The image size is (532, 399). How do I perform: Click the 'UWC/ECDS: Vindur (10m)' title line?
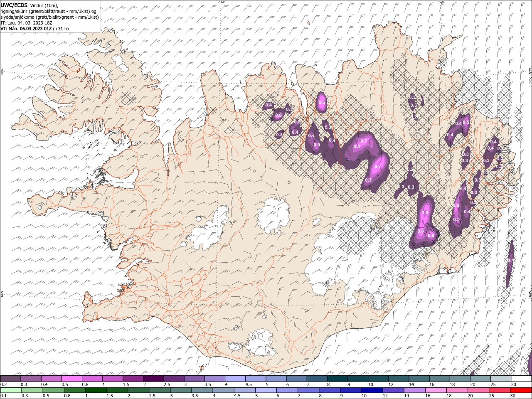pyautogui.click(x=30, y=5)
